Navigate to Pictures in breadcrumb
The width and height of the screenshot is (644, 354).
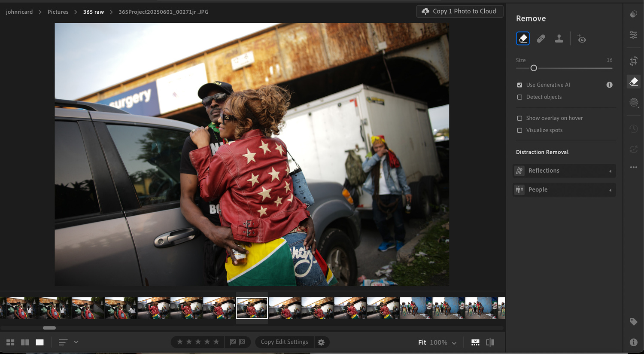[58, 12]
